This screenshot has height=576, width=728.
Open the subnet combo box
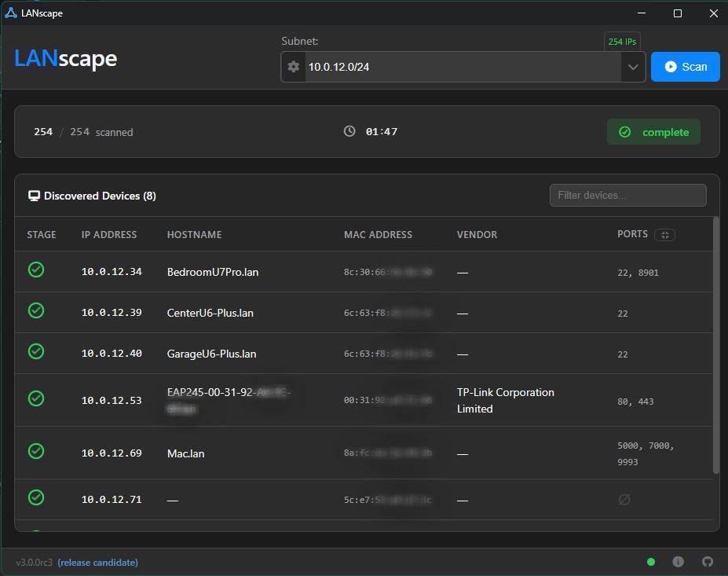coord(463,67)
